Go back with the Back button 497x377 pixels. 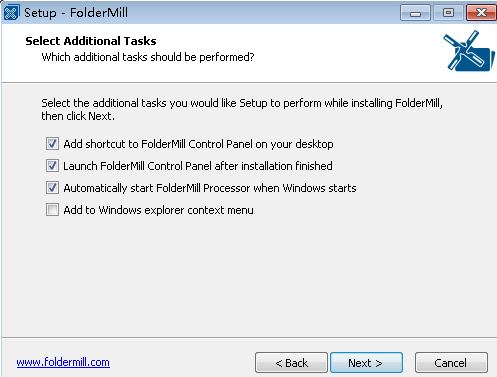[291, 363]
